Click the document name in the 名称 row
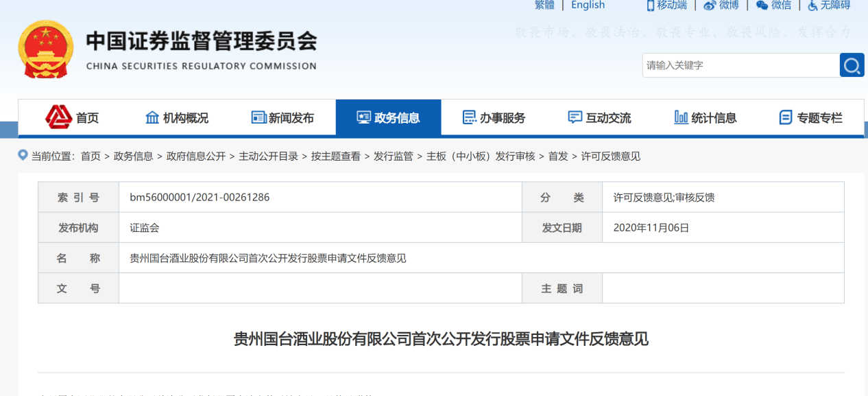Screen dimensions: 868x396 (x=268, y=258)
